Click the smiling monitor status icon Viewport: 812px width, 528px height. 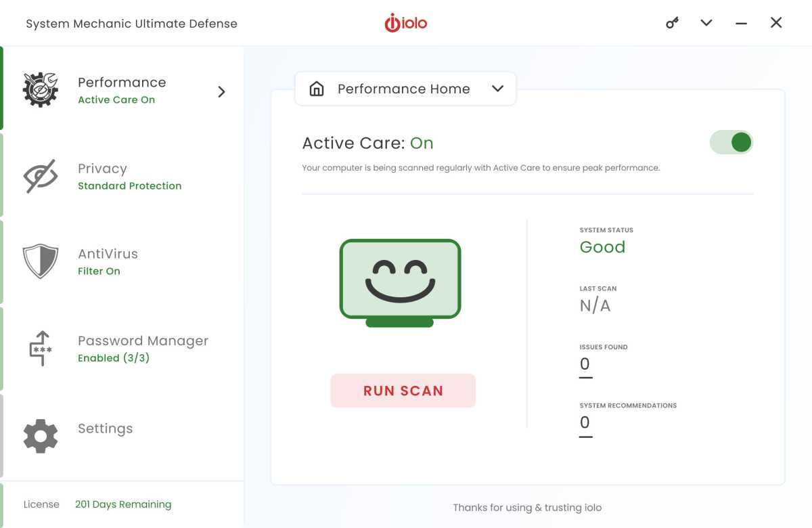click(400, 283)
